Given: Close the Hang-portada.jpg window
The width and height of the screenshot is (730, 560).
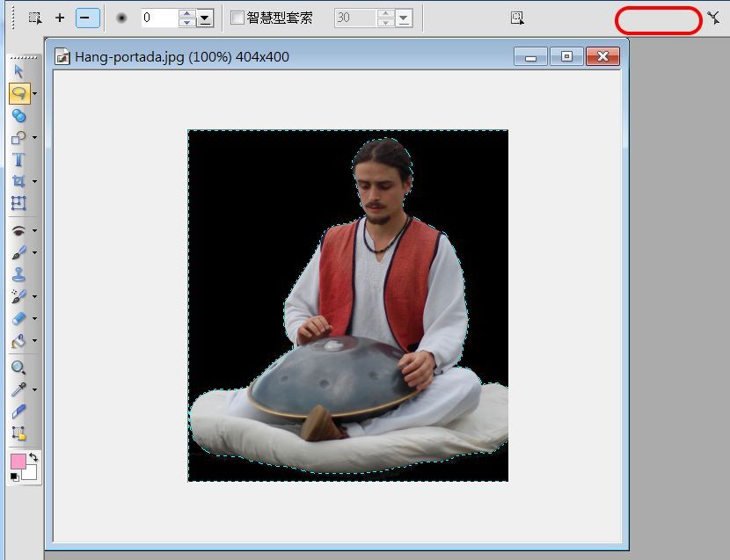Looking at the screenshot, I should click(x=602, y=57).
